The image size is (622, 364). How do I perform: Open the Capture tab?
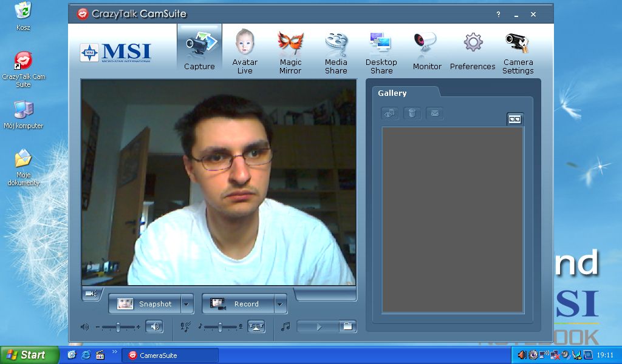[199, 48]
